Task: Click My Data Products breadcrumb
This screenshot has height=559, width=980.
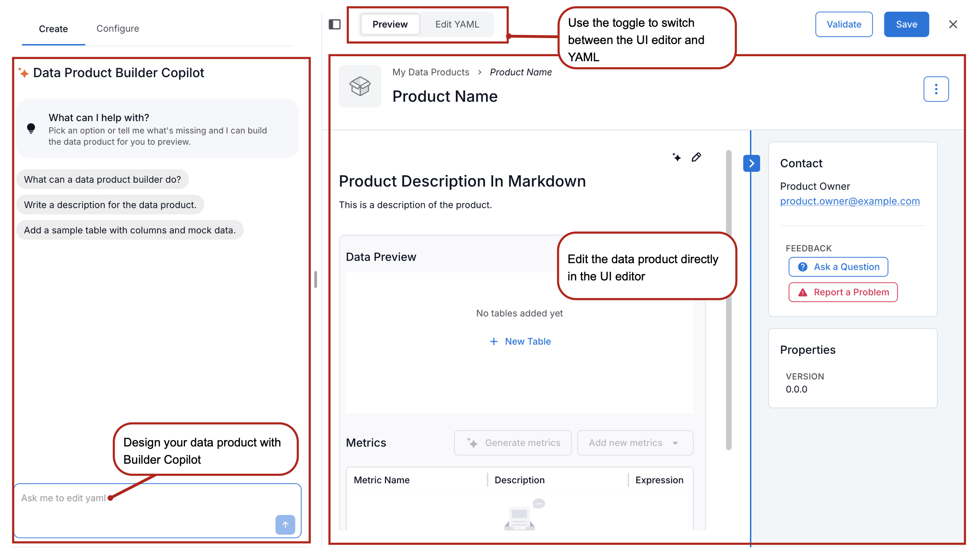Action: pyautogui.click(x=431, y=72)
